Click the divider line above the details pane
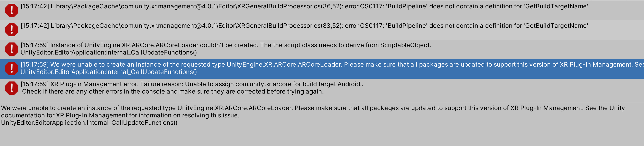The image size is (644, 146). click(322, 103)
